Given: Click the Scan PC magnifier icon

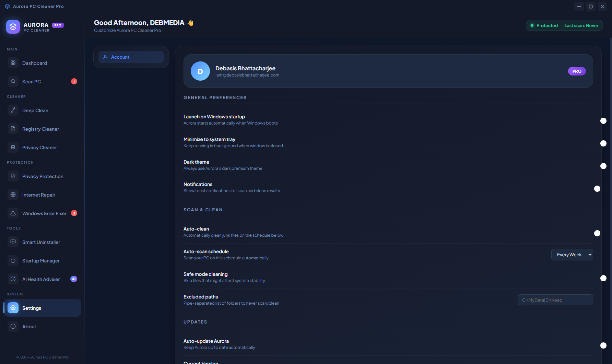Looking at the screenshot, I should tap(13, 81).
